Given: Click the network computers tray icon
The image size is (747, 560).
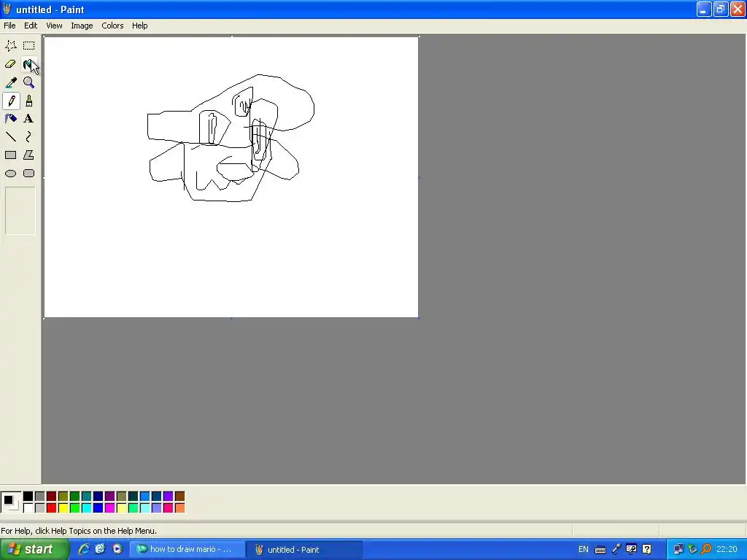Looking at the screenshot, I should [x=678, y=550].
